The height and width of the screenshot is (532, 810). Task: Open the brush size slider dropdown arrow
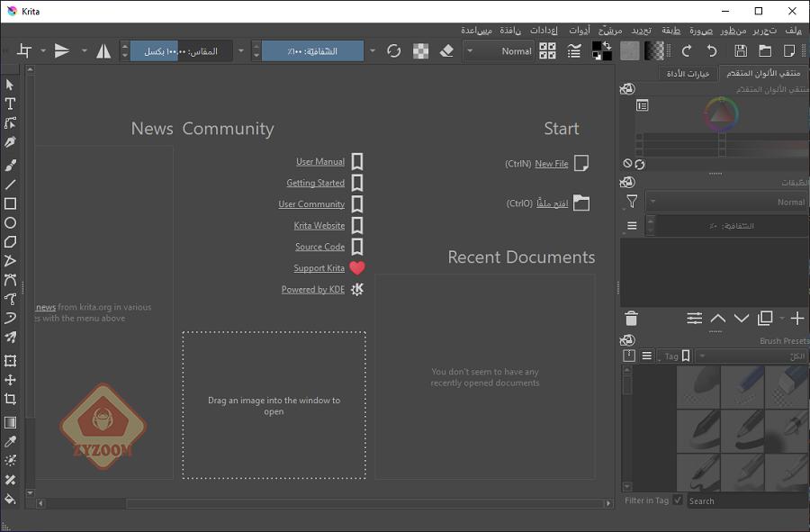(x=240, y=51)
